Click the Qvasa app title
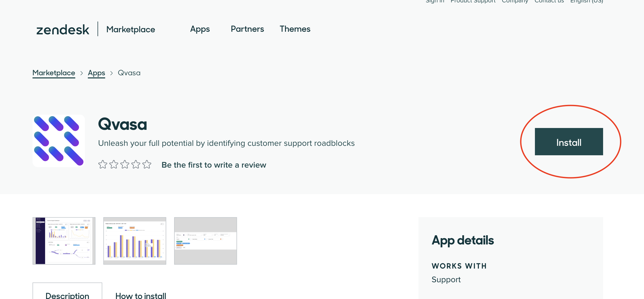Screen dimensions: 644x299 click(122, 124)
